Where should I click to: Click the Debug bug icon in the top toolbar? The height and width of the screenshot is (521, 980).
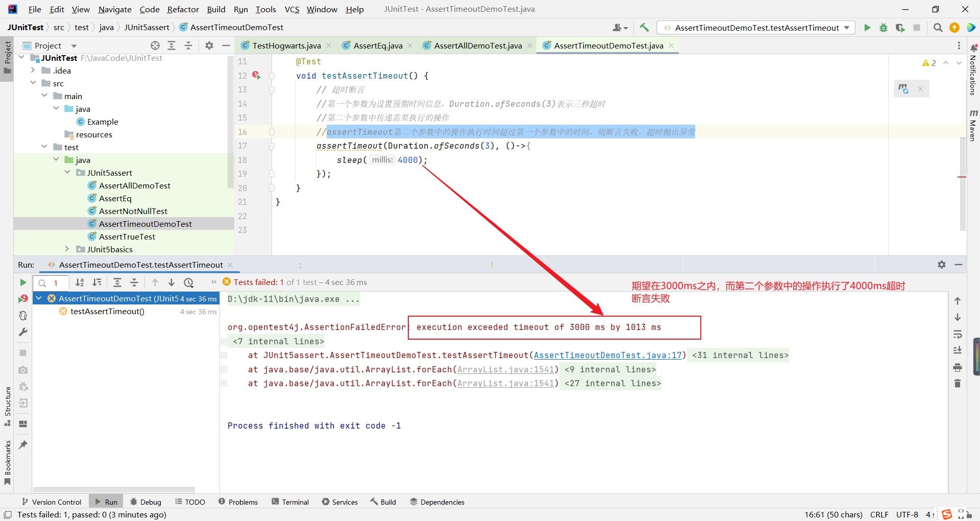pos(884,28)
